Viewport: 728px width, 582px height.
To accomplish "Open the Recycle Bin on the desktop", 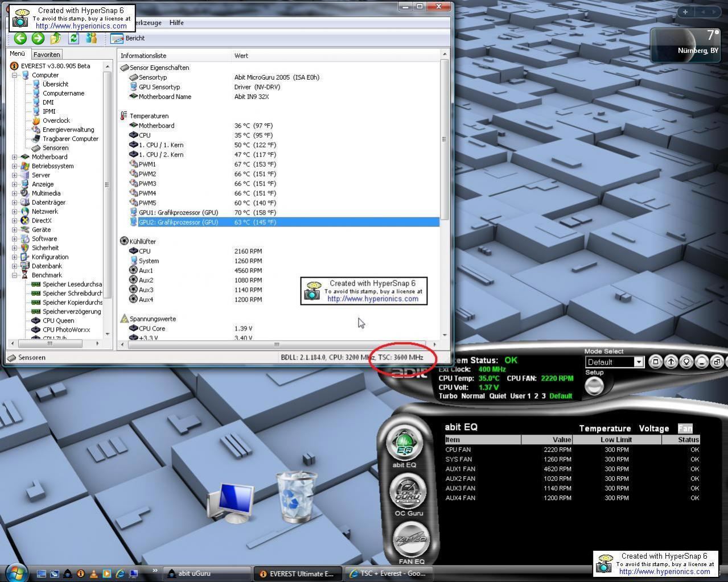I will pyautogui.click(x=297, y=497).
